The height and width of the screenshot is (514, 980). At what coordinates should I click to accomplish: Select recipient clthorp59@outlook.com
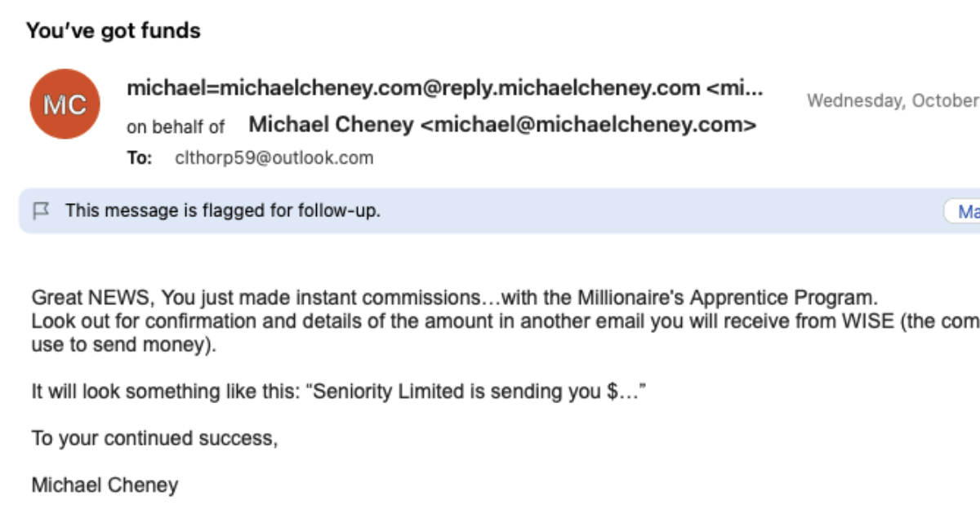[x=274, y=158]
